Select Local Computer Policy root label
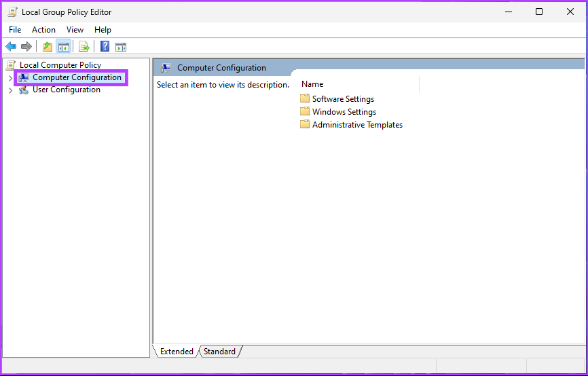The image size is (588, 376). (60, 65)
